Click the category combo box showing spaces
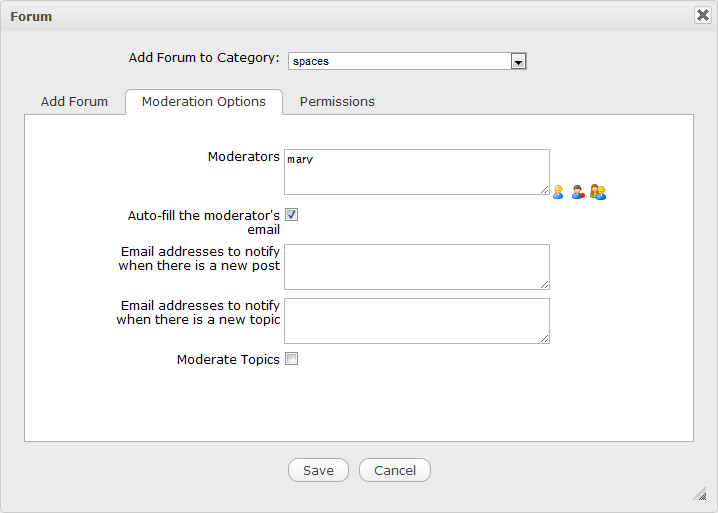The width and height of the screenshot is (718, 513). pyautogui.click(x=407, y=61)
